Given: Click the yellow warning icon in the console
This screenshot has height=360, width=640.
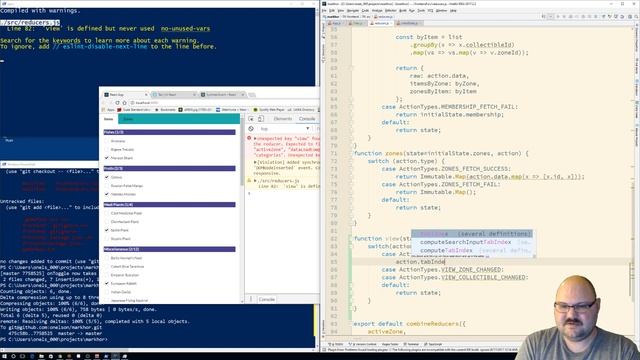Looking at the screenshot, I should [249, 180].
